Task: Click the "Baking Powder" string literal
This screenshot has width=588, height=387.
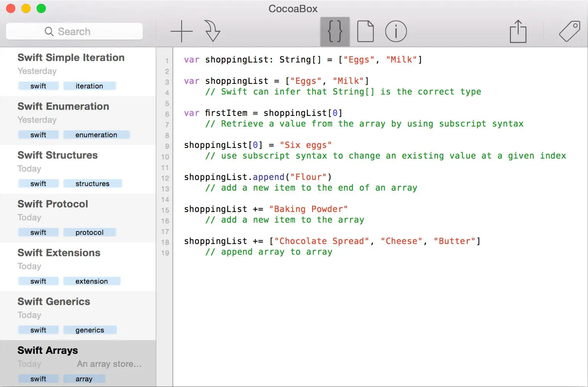Action: pyautogui.click(x=308, y=209)
